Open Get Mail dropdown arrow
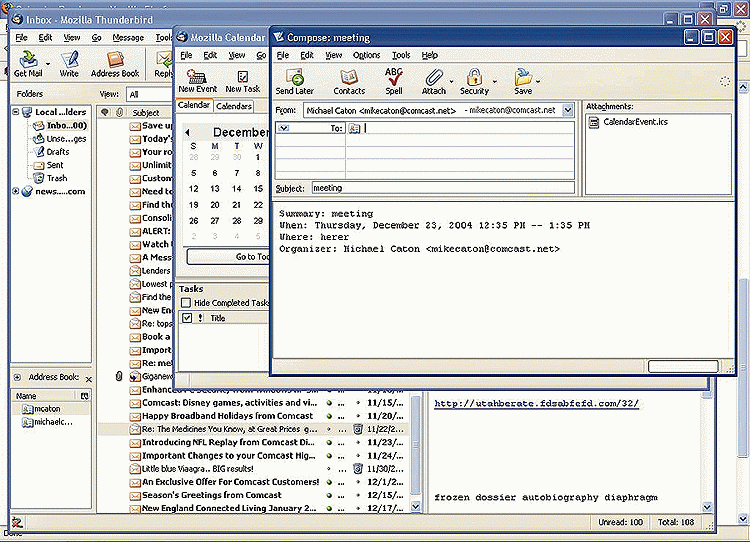Image resolution: width=750 pixels, height=542 pixels. [x=48, y=64]
